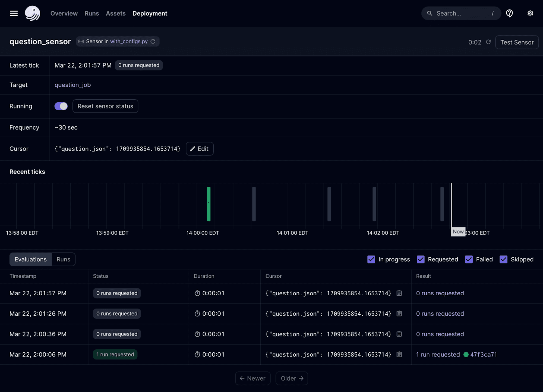Viewport: 543px width, 392px height.
Task: Click the Dagster logo icon
Action: click(x=33, y=13)
